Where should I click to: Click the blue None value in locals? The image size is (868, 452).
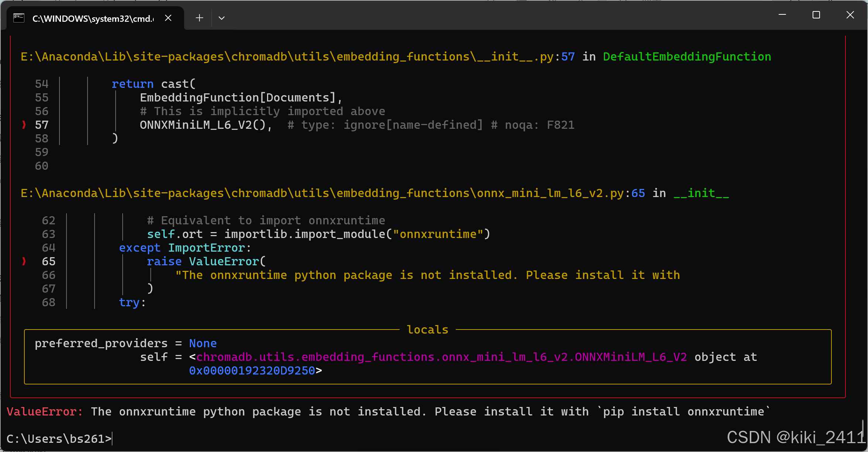click(x=203, y=344)
